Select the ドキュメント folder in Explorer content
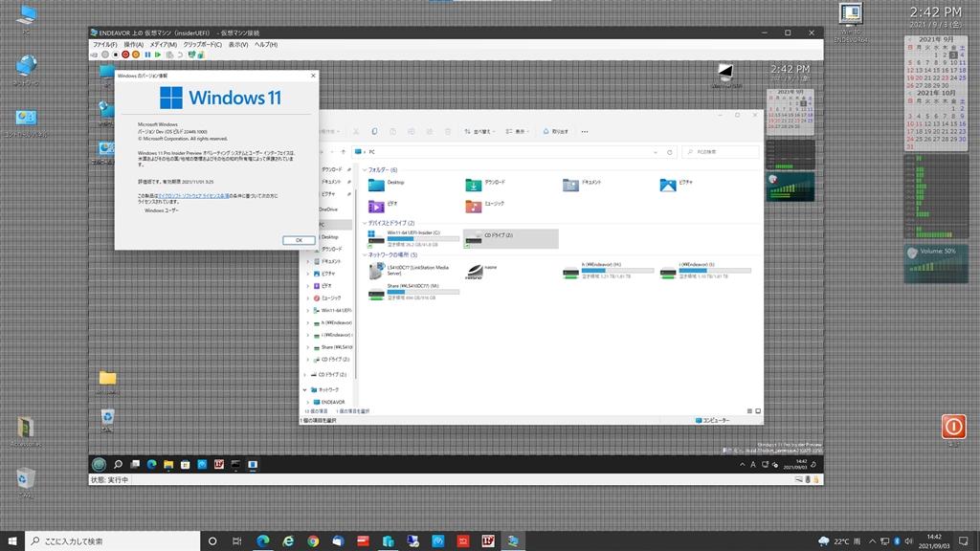The width and height of the screenshot is (980, 551). (582, 185)
